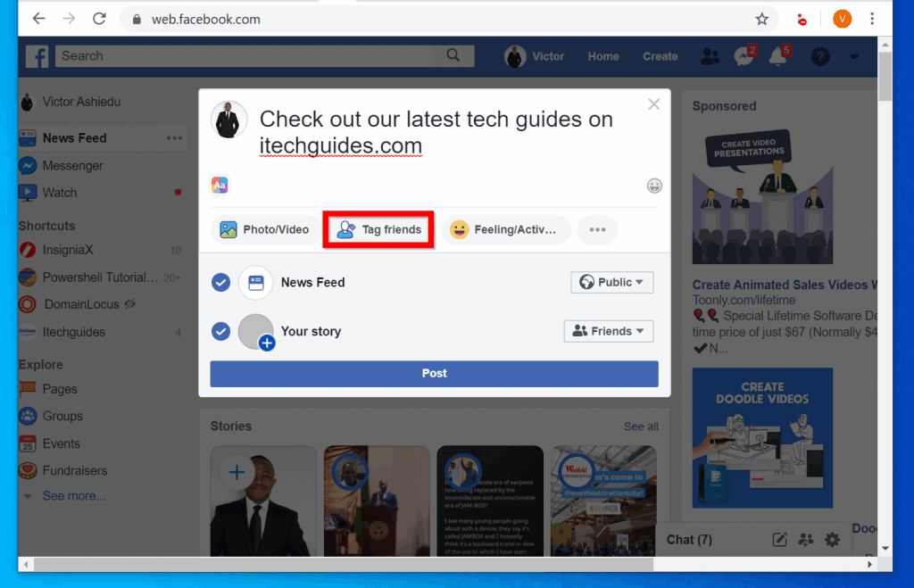Close the create post dialog
The image size is (914, 588).
654,104
